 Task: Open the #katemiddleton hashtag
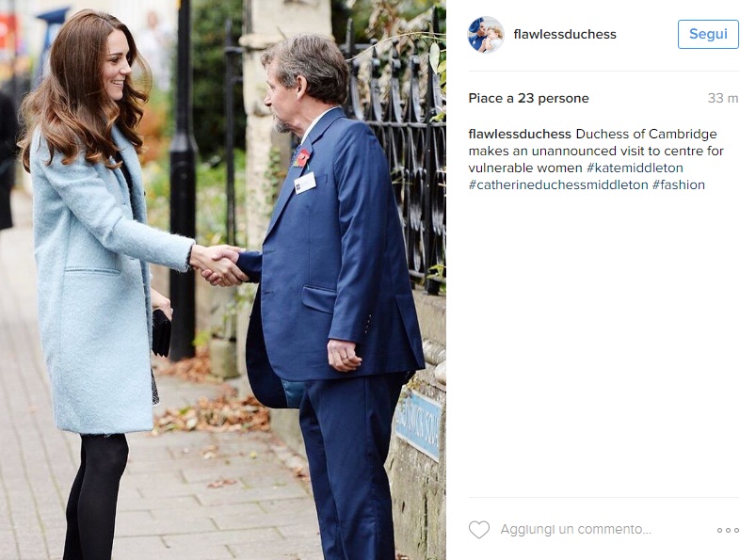coord(635,168)
